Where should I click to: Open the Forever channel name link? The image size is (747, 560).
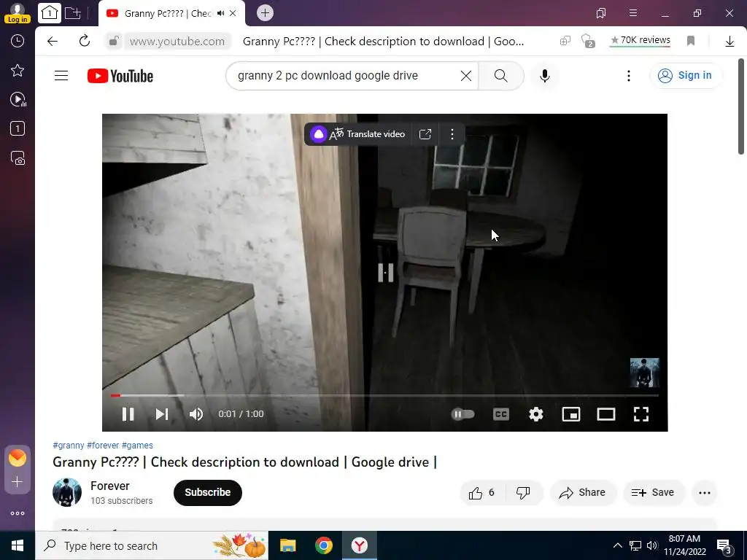tap(110, 486)
